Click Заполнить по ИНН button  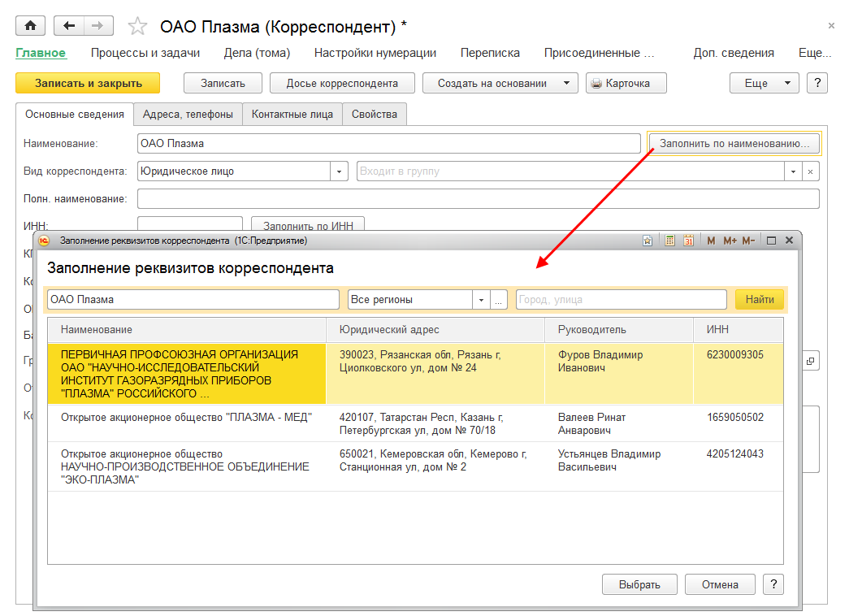308,224
